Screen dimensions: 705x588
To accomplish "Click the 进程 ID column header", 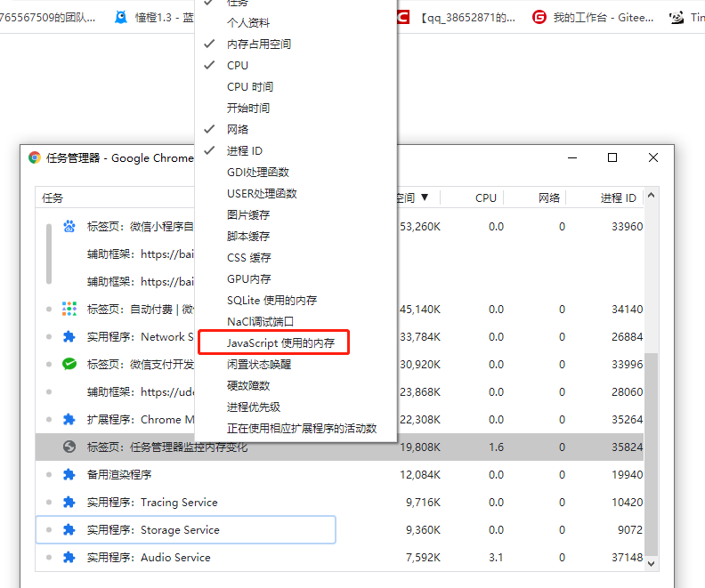I will [x=619, y=198].
